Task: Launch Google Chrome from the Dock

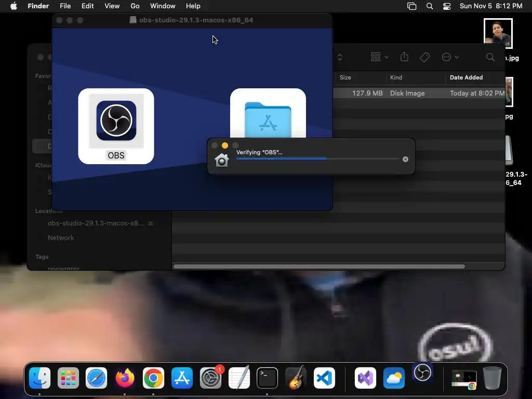Action: pyautogui.click(x=153, y=378)
